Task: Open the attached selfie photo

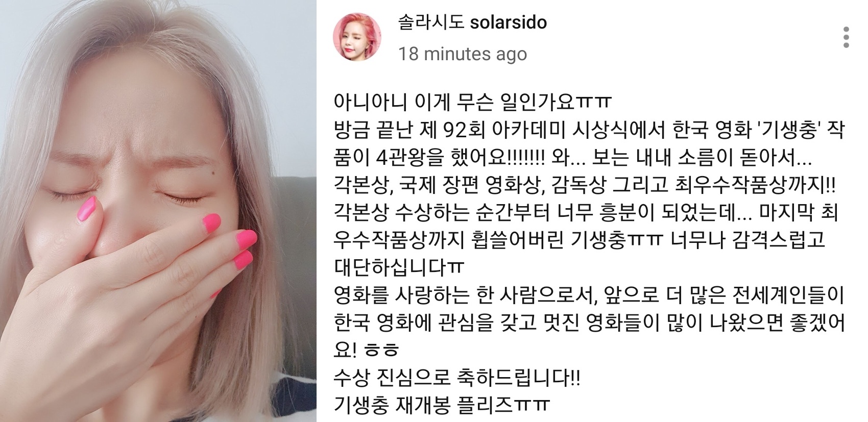Action: pyautogui.click(x=158, y=211)
